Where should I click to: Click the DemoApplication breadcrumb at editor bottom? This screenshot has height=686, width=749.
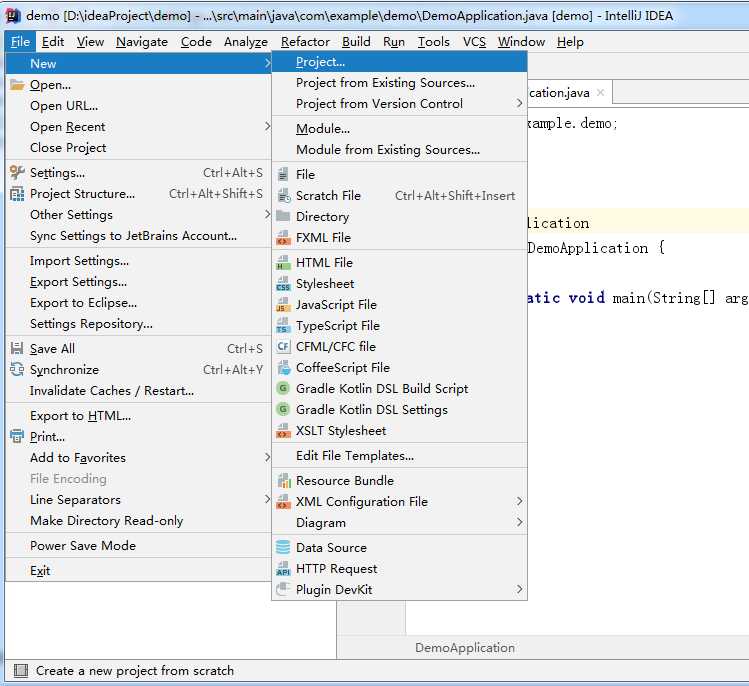(x=465, y=647)
